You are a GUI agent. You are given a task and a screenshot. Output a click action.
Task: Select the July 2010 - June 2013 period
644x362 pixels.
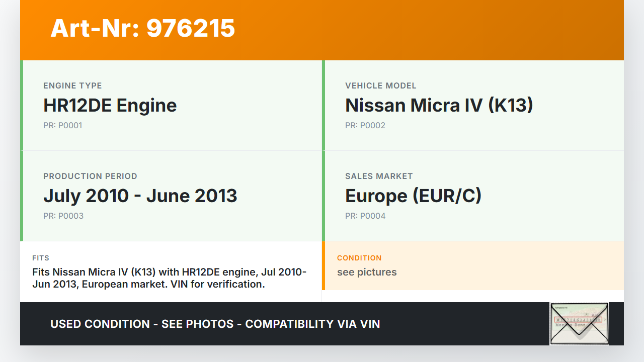coord(140,196)
